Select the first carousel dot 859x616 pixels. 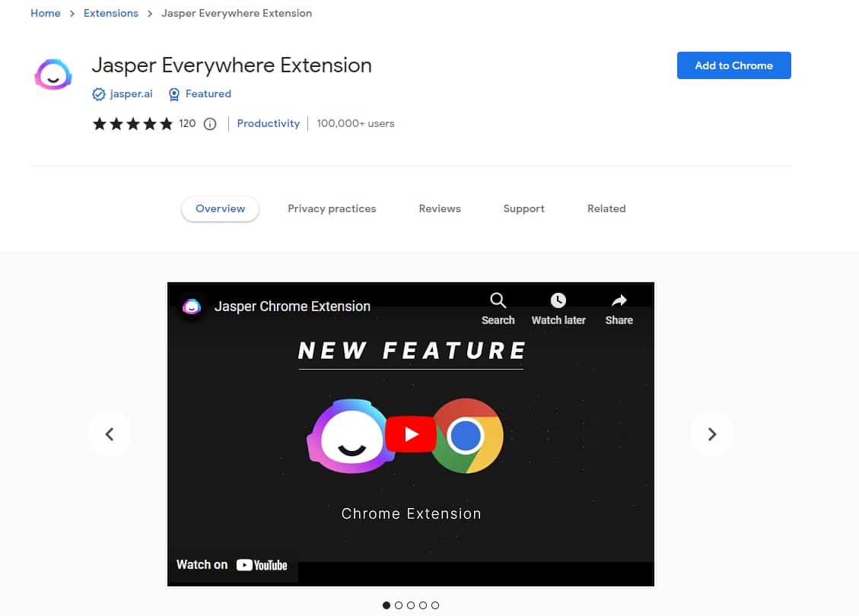coord(387,605)
